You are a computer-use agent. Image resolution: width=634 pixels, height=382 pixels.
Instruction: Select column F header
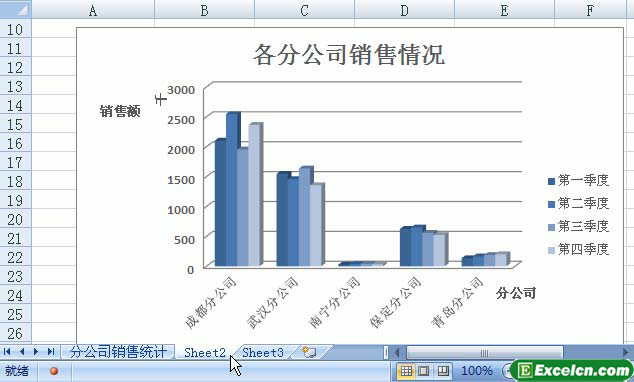point(590,9)
